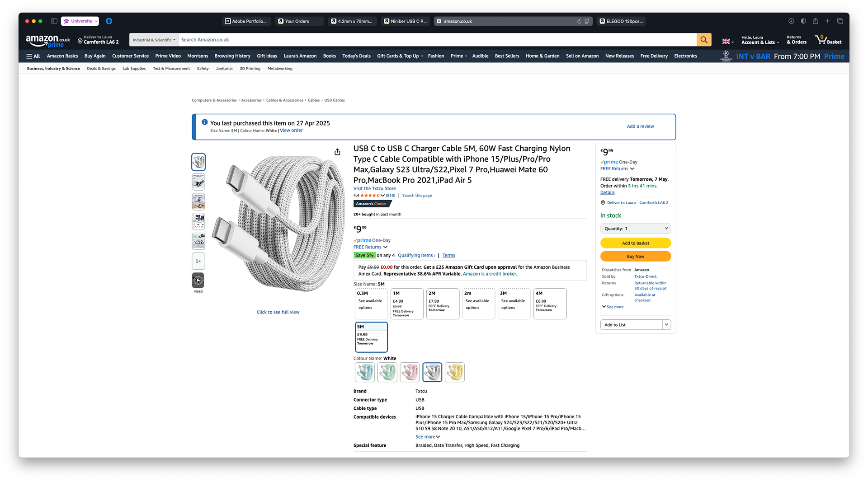Screen dimensions: 868x482
Task: Click the Safari sidebar toggle icon
Action: pos(54,21)
